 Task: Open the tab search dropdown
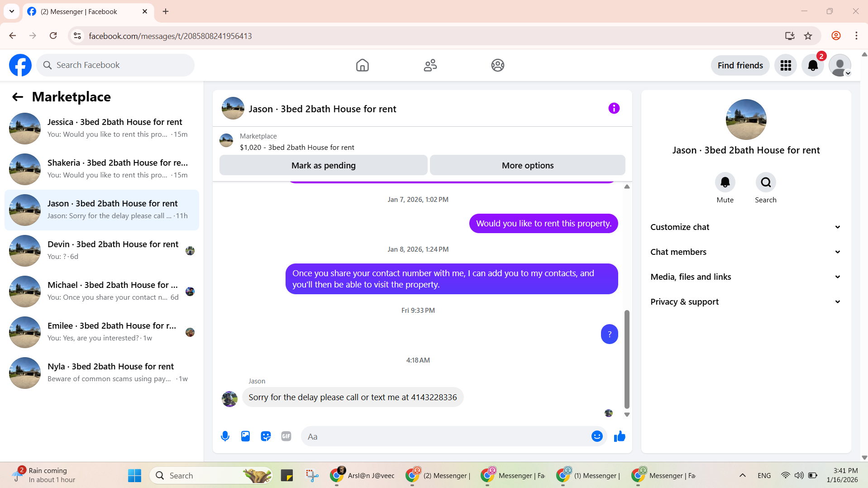12,11
